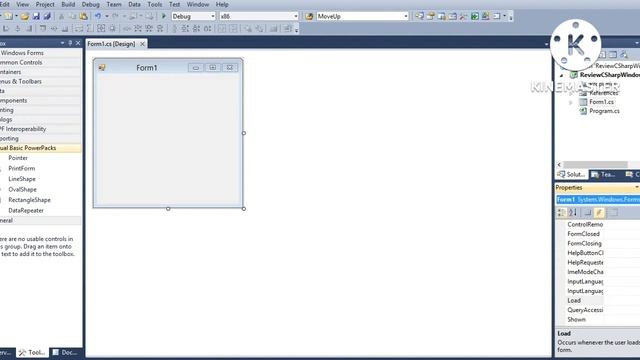The width and height of the screenshot is (640, 360).
Task: Switch to the Solution Explorer tab
Action: click(x=572, y=174)
